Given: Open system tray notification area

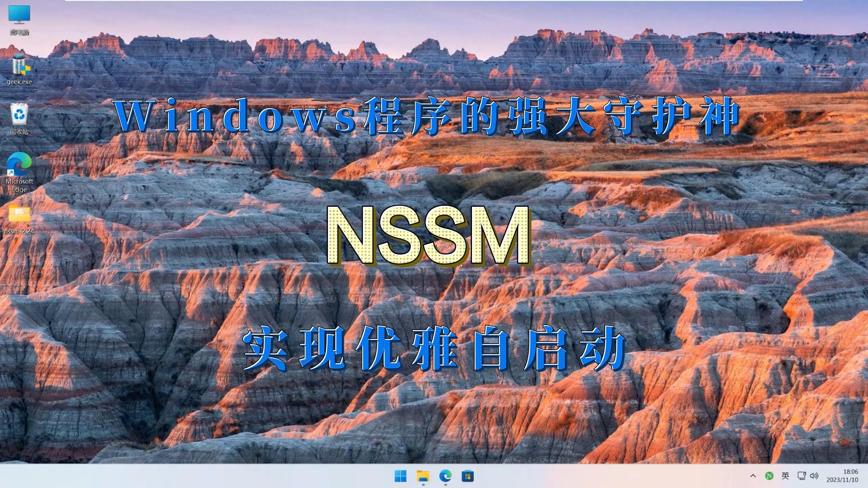Looking at the screenshot, I should tap(752, 475).
